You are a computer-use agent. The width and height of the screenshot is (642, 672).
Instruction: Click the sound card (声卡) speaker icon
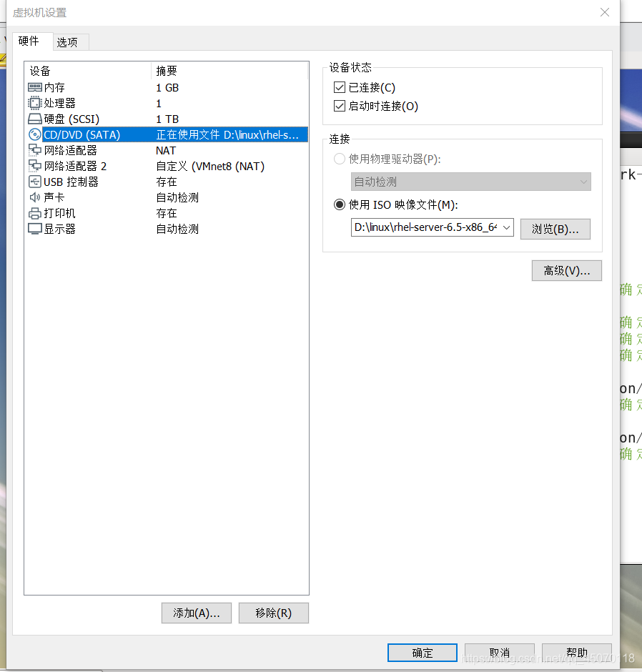[x=35, y=197]
